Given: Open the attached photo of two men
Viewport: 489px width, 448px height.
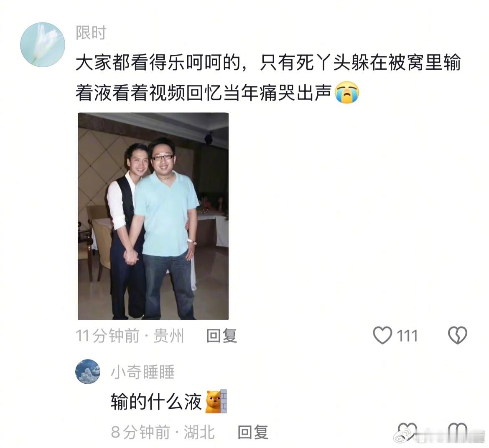Looking at the screenshot, I should [x=153, y=216].
